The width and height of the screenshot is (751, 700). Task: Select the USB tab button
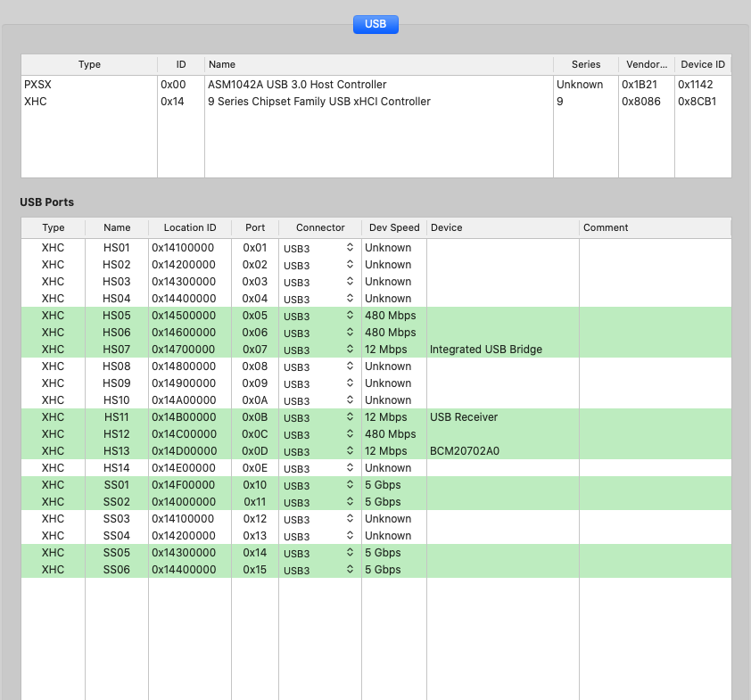[375, 24]
